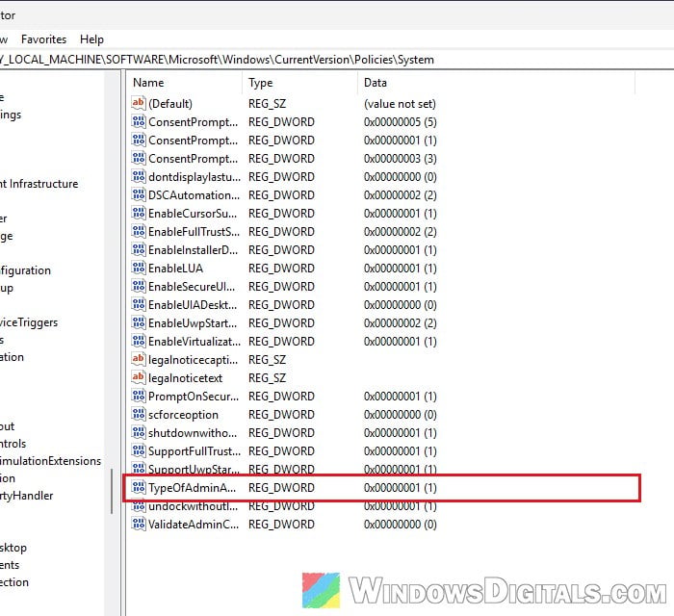The image size is (674, 616).
Task: Select the 'figuration' tree key
Action: click(x=25, y=270)
